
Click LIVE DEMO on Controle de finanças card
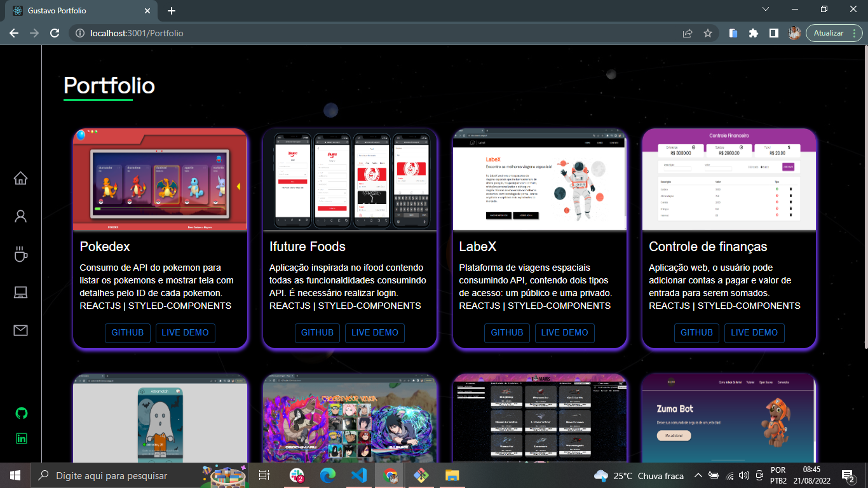tap(754, 333)
